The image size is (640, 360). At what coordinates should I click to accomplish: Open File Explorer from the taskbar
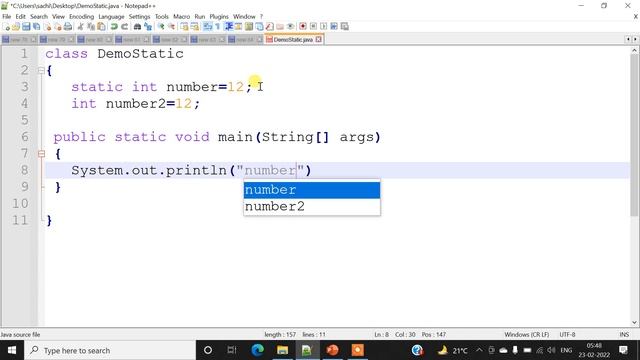(282, 350)
